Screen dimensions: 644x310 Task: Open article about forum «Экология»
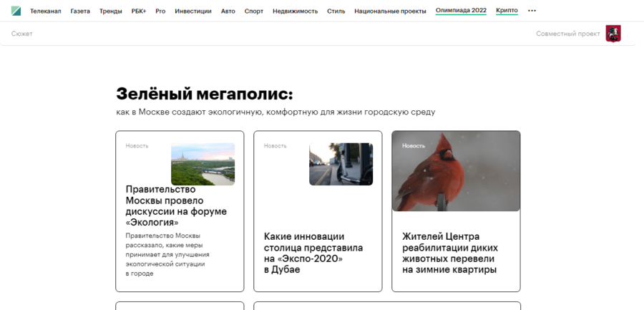tap(176, 206)
